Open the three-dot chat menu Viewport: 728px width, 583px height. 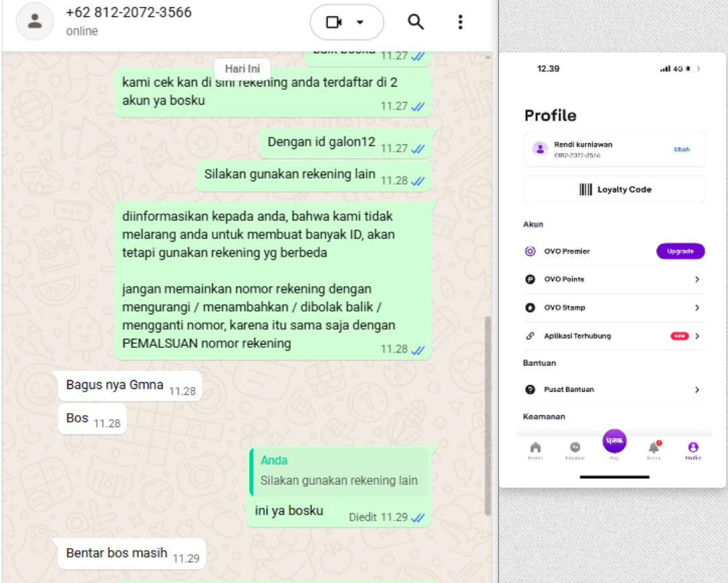coord(460,21)
